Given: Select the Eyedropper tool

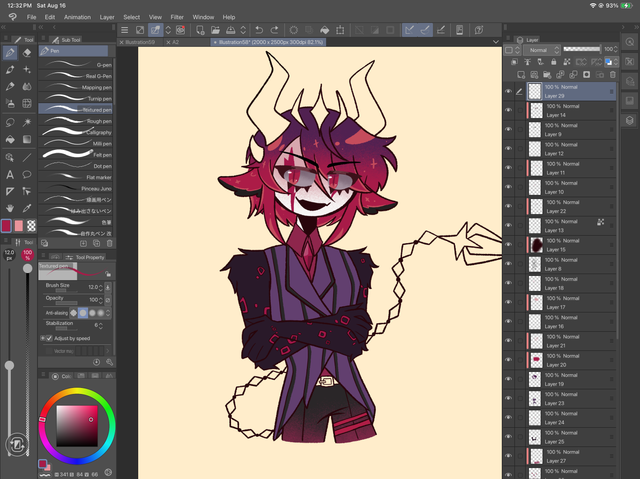Looking at the screenshot, I should click(x=27, y=208).
